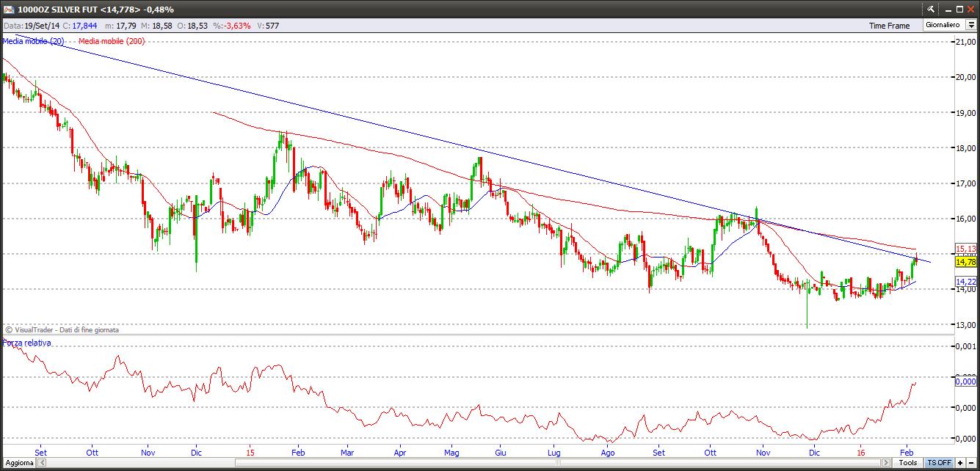Click the hammer settings icon in title bar
Screen dimensions: 980x471
930,9
